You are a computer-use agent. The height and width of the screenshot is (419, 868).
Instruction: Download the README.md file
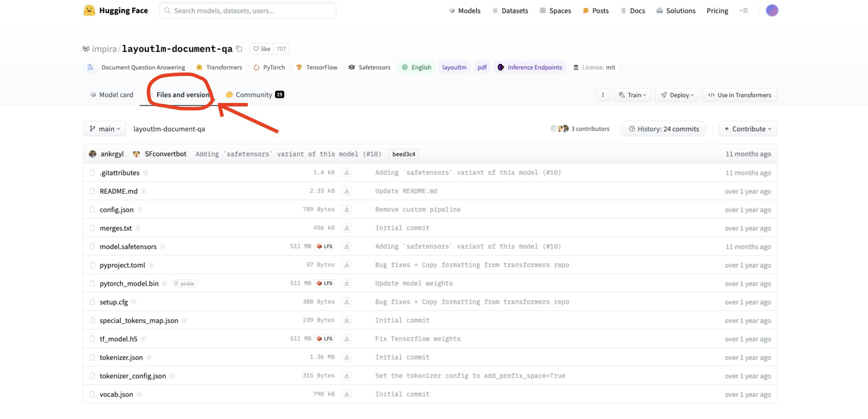[x=346, y=191]
